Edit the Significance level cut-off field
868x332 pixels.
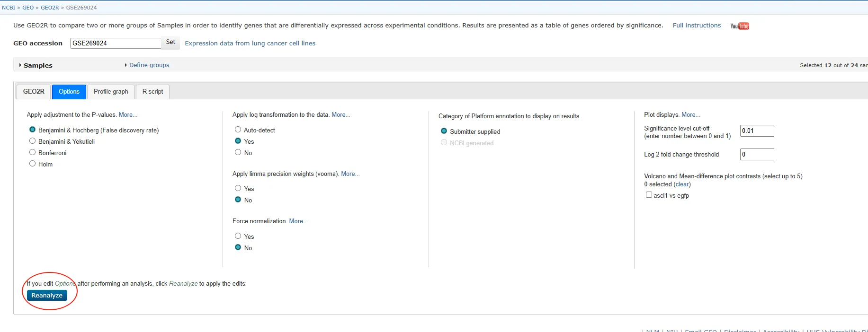click(x=757, y=131)
